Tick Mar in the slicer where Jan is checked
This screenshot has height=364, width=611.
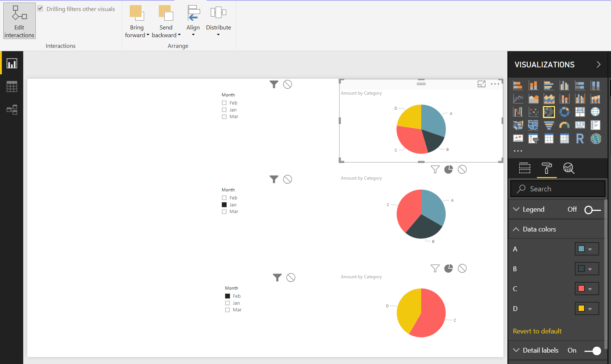click(x=224, y=212)
